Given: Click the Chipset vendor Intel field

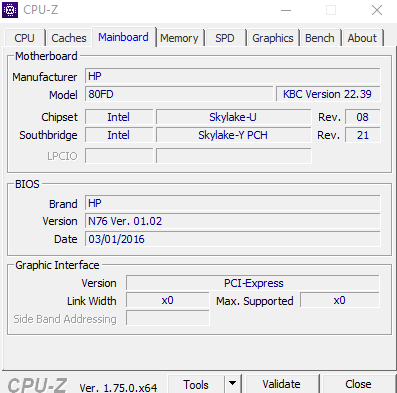Looking at the screenshot, I should 119,117.
